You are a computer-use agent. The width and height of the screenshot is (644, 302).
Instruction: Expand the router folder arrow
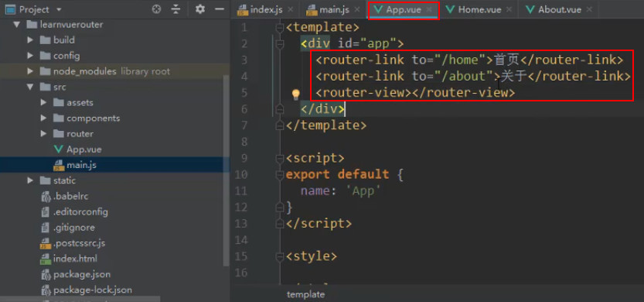coord(43,134)
